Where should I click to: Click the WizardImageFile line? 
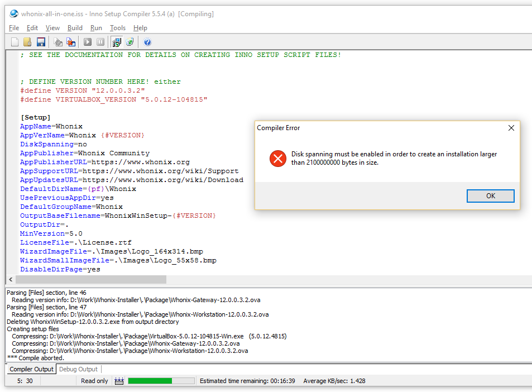tap(112, 251)
